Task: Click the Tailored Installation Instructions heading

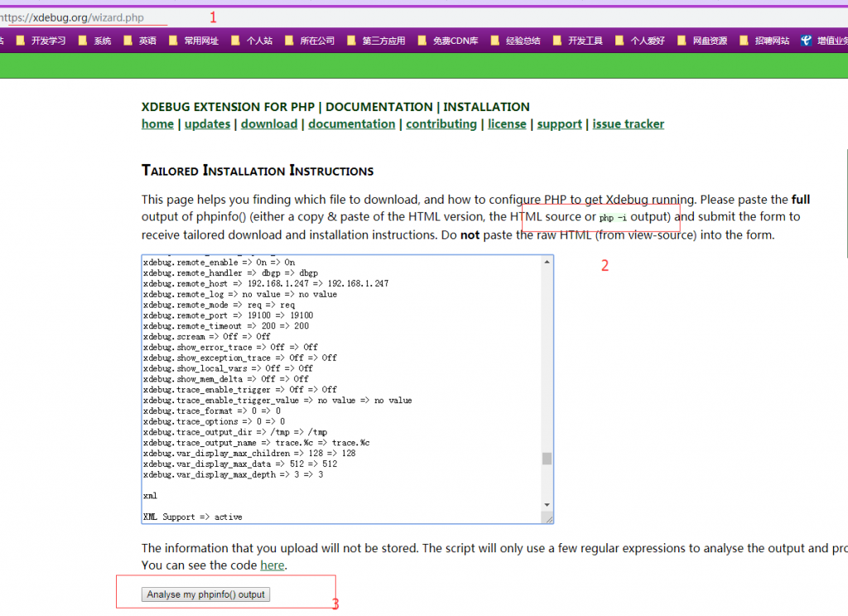Action: point(258,171)
